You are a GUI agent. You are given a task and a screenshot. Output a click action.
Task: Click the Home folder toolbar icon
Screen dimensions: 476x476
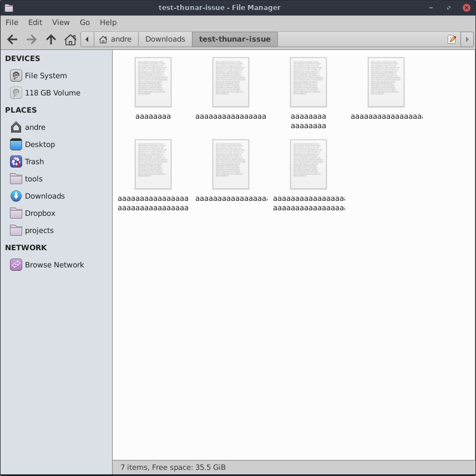(70, 39)
